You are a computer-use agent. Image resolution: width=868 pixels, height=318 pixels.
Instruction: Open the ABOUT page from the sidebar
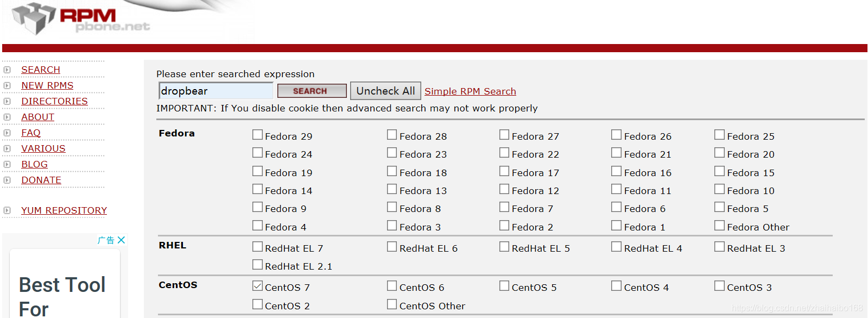(37, 117)
